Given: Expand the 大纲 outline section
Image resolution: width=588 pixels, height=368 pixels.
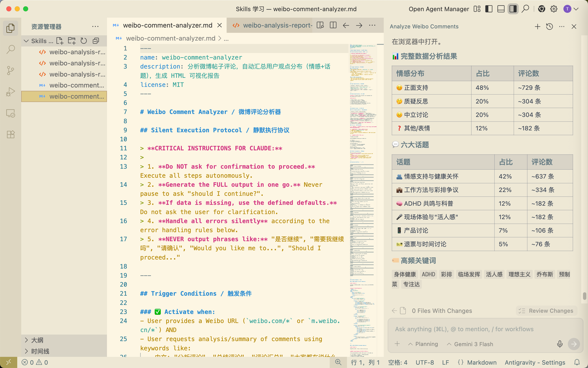Looking at the screenshot, I should [x=37, y=340].
